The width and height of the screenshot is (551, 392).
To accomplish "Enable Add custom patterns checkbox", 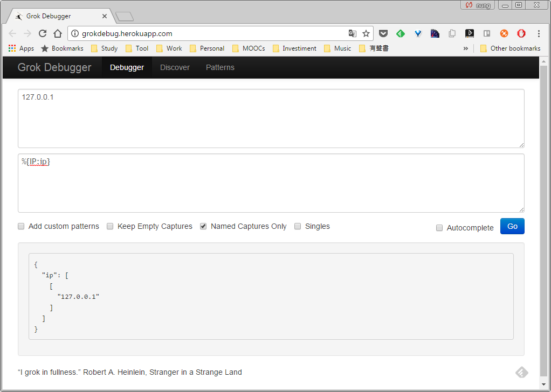I will pyautogui.click(x=21, y=226).
